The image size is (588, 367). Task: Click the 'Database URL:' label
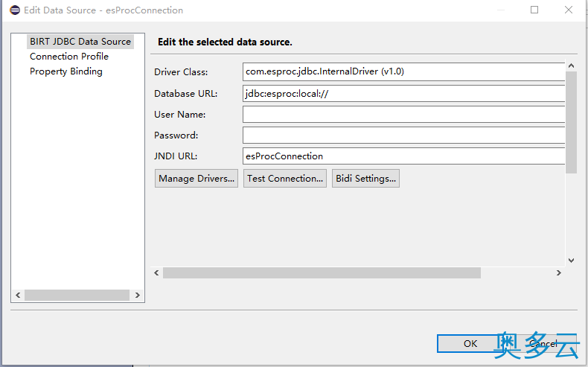185,94
